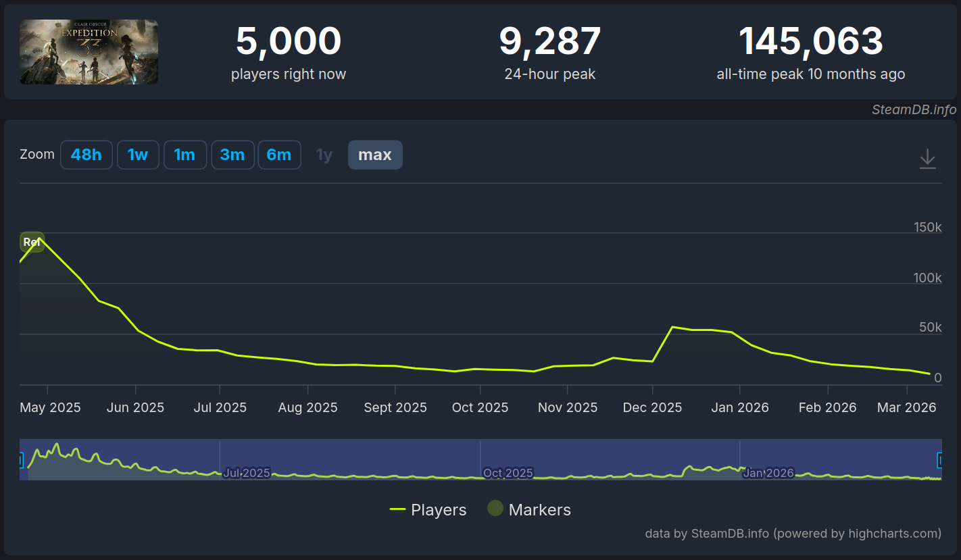
Task: Click the left navigator range handle
Action: pos(20,460)
